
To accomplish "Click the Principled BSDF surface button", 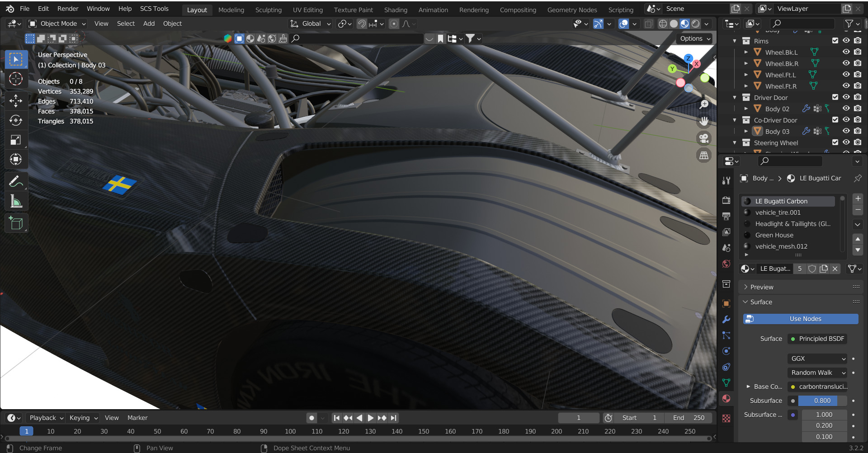I will (817, 339).
